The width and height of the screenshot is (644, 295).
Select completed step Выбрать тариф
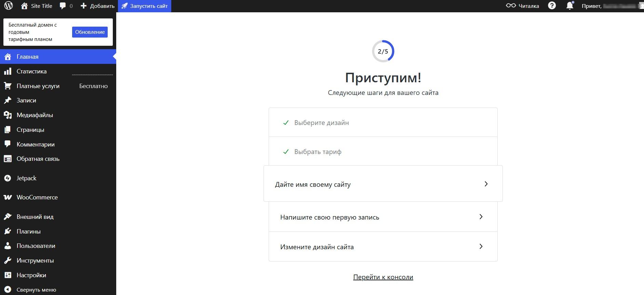click(318, 152)
